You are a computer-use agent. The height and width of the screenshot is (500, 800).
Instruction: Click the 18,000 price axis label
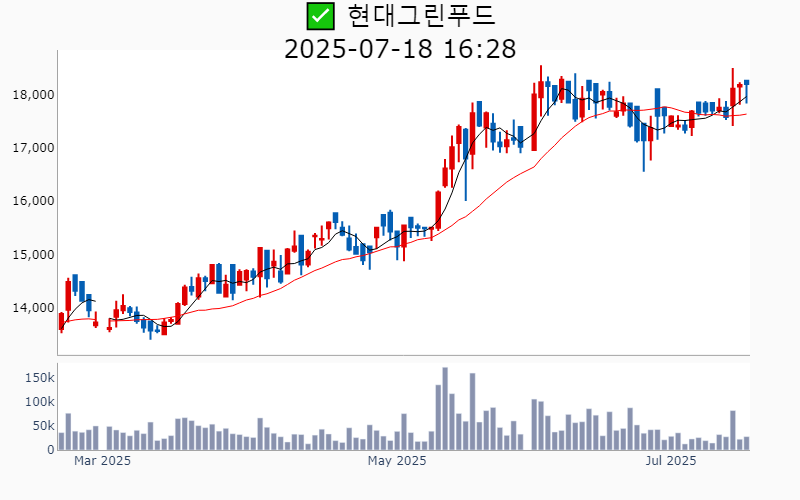pos(33,95)
